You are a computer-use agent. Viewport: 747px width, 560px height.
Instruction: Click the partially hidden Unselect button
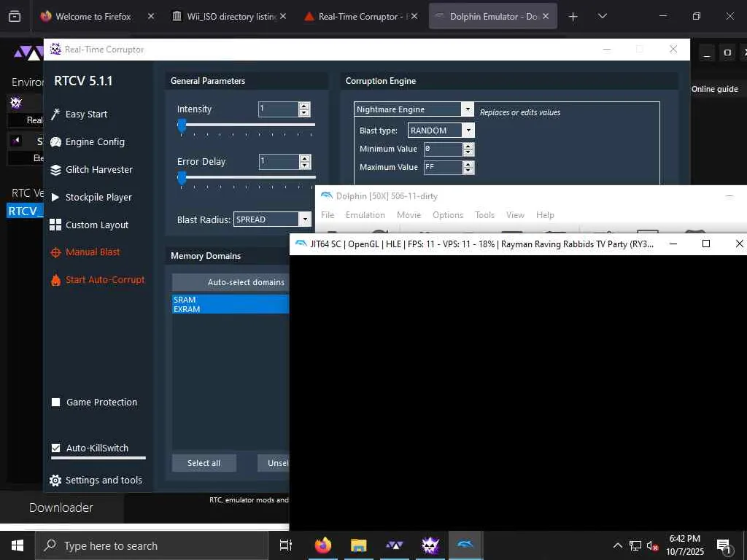click(274, 463)
